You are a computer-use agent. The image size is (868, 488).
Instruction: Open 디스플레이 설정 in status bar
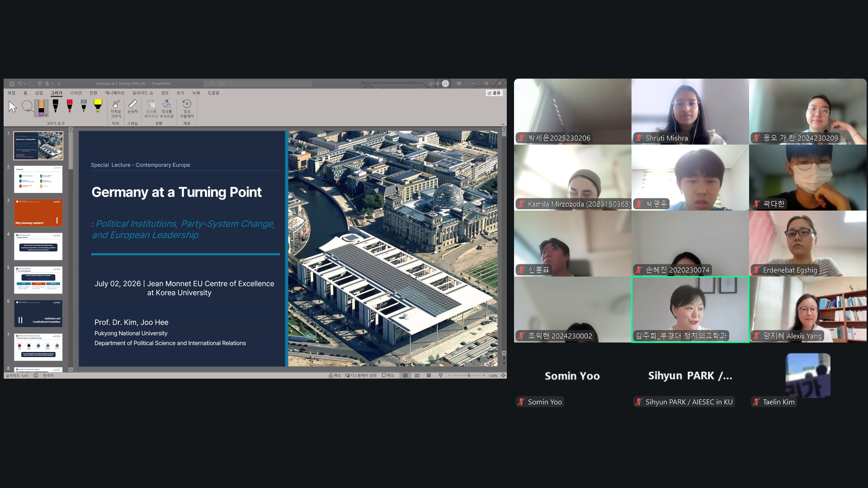coord(361,375)
